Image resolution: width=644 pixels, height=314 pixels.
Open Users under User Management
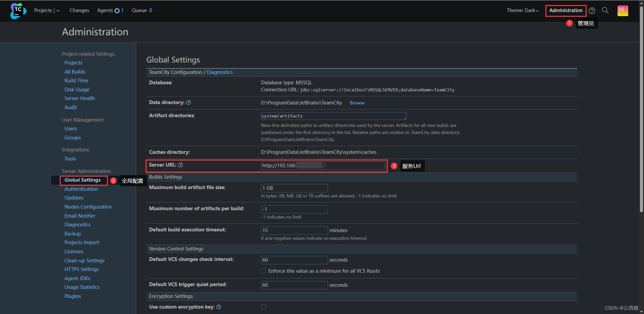71,129
